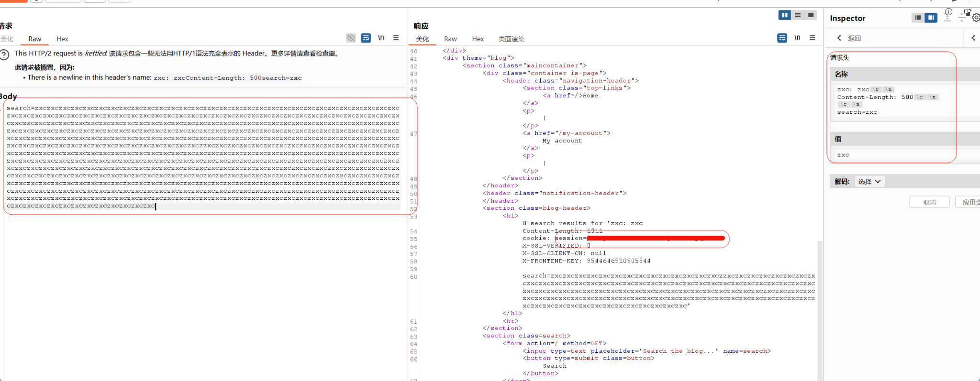Image resolution: width=980 pixels, height=381 pixels.
Task: Click the form action=/ method=GET line
Action: [x=555, y=343]
